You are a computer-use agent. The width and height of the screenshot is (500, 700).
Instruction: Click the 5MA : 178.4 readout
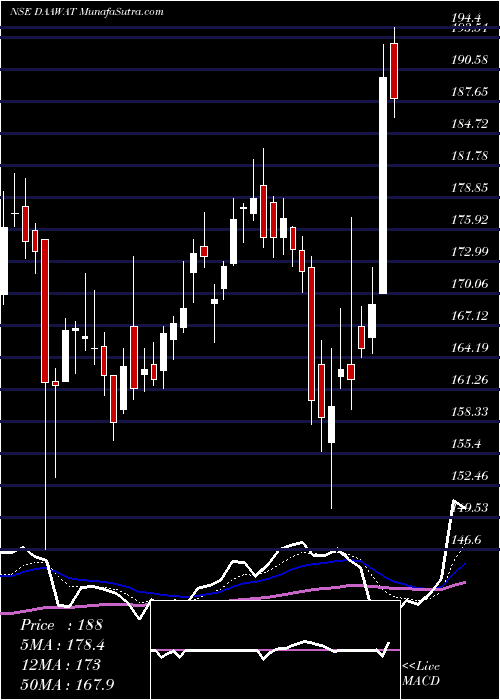tap(64, 645)
